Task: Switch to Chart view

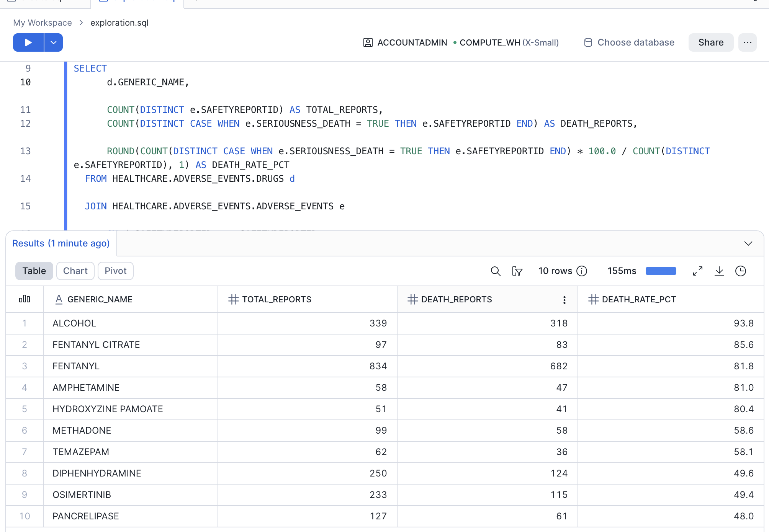Action: point(75,271)
